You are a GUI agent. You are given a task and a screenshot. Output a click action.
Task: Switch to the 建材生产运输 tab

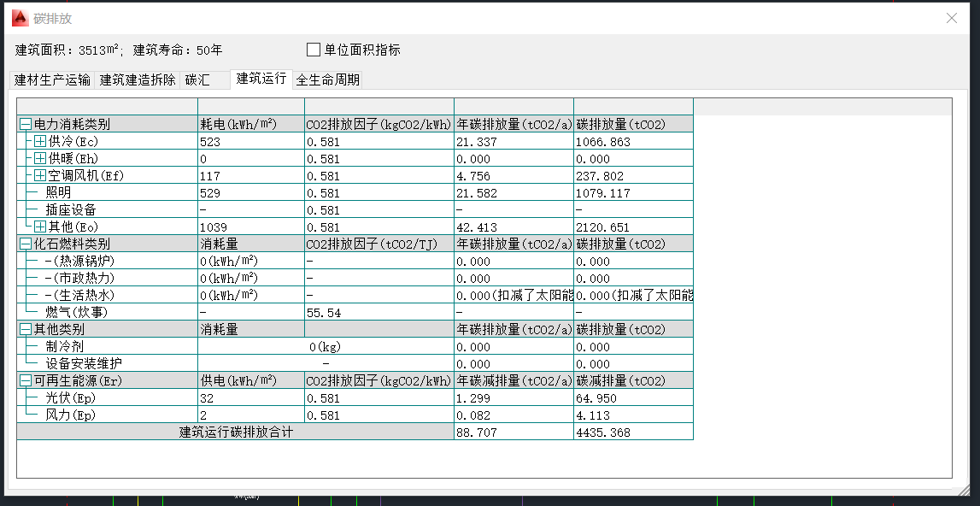click(x=52, y=80)
